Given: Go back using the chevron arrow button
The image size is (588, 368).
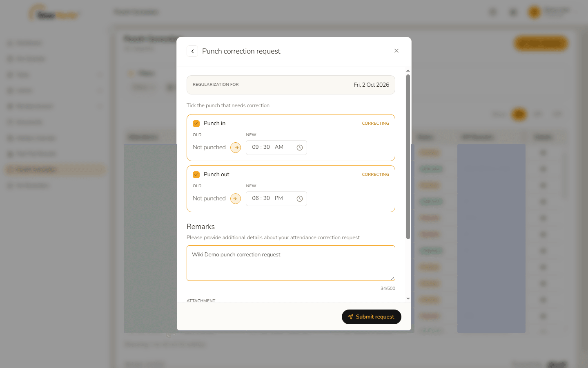Looking at the screenshot, I should coord(192,51).
